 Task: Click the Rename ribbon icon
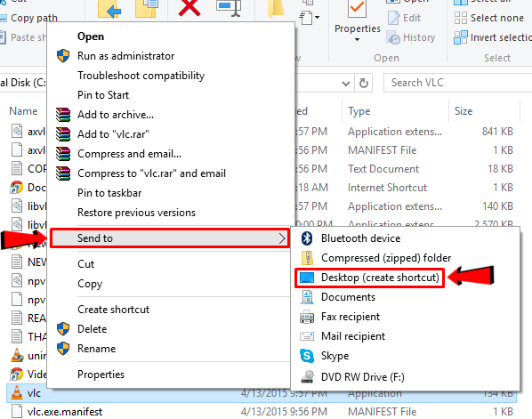229,8
